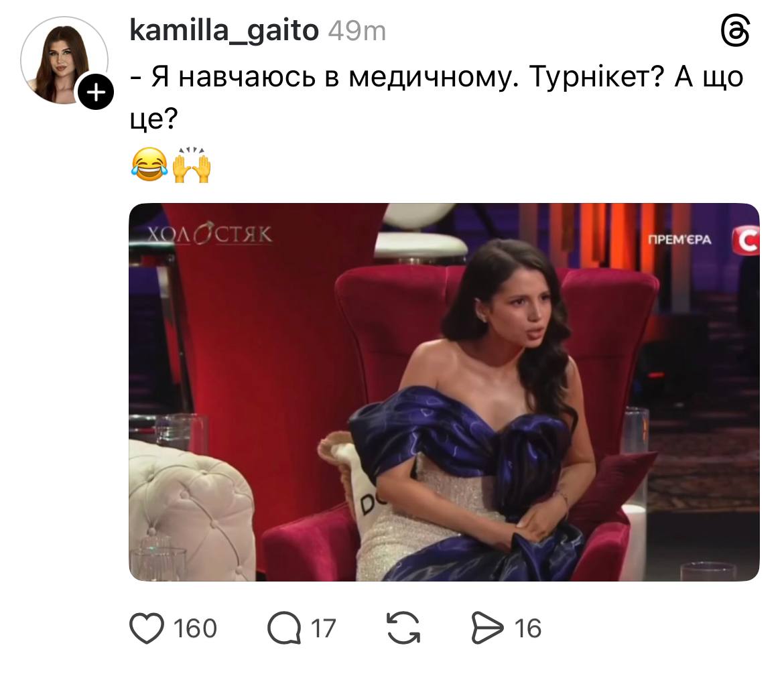
Task: Click the 16 shares count
Action: tap(527, 628)
